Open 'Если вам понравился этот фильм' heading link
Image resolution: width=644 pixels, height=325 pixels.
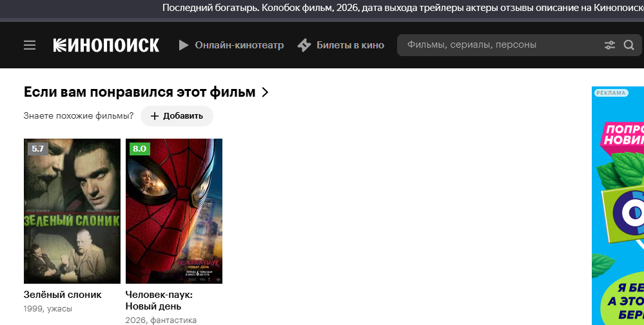click(x=140, y=92)
